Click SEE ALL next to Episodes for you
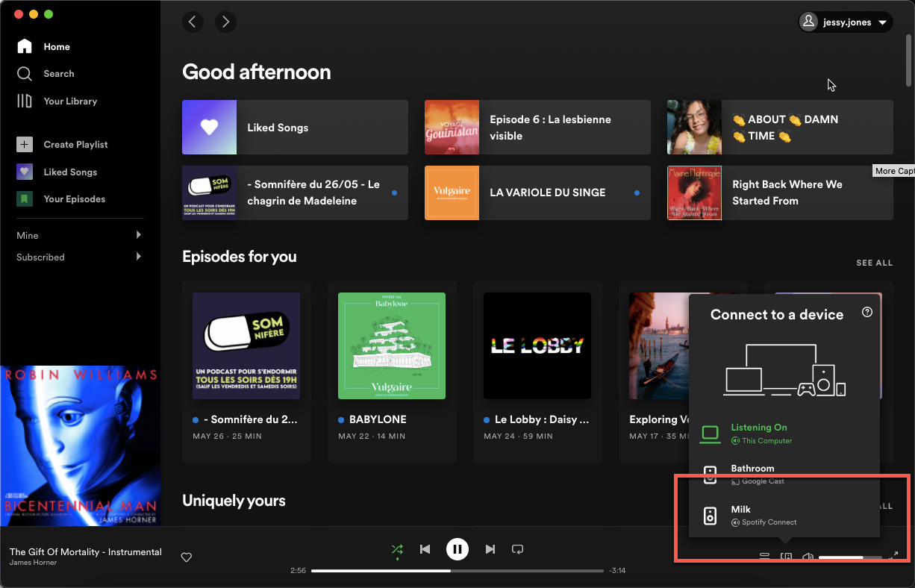The width and height of the screenshot is (915, 588). 874,263
